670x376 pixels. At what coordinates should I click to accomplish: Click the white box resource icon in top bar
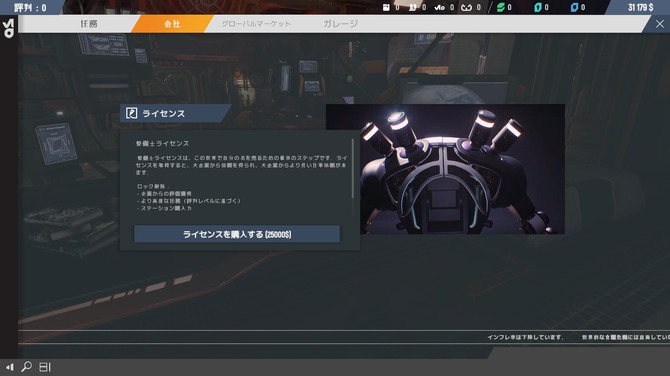[x=386, y=7]
